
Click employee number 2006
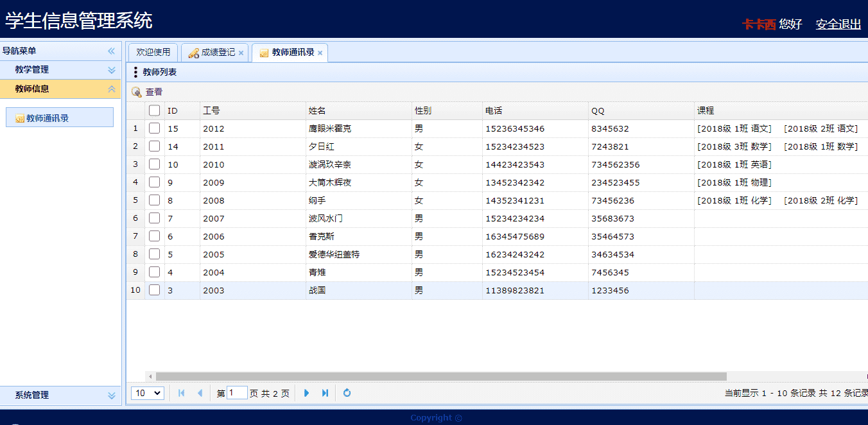coord(214,236)
